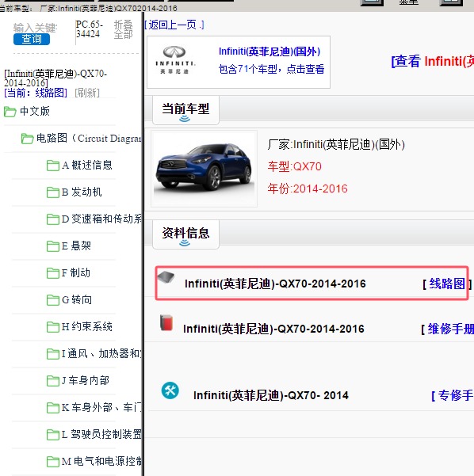Open folder icon for G 转向
This screenshot has height=476, width=474.
click(x=53, y=300)
